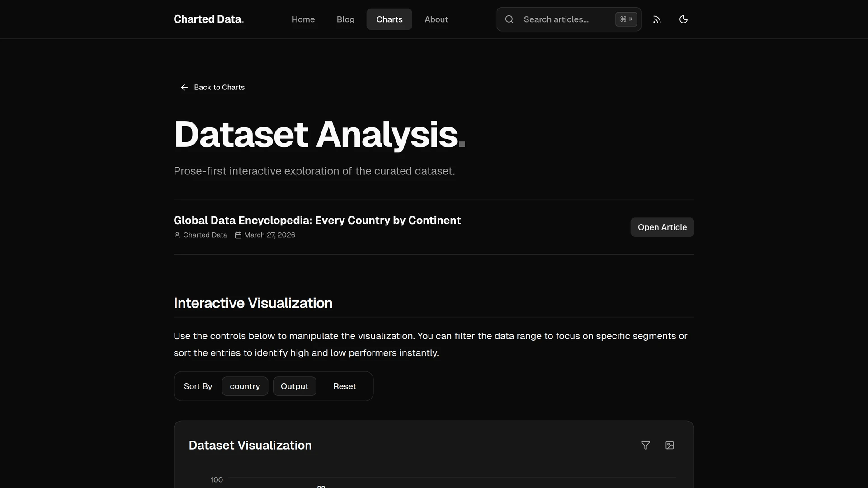868x488 pixels.
Task: Click the Interactive Visualization heading
Action: pyautogui.click(x=253, y=303)
